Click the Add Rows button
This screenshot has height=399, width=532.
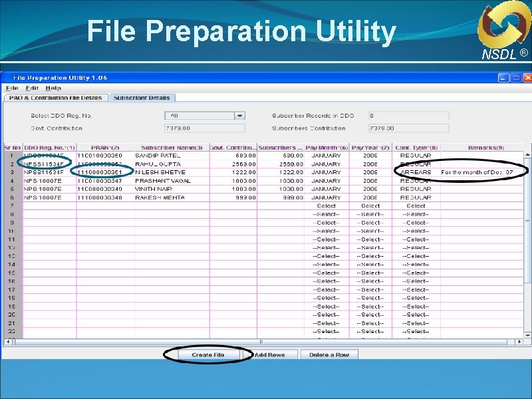tap(270, 355)
